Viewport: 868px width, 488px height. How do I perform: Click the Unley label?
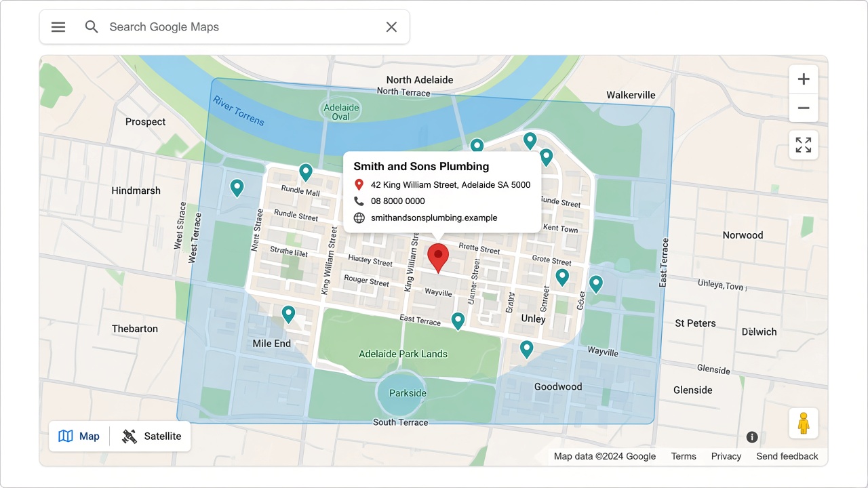click(x=534, y=319)
